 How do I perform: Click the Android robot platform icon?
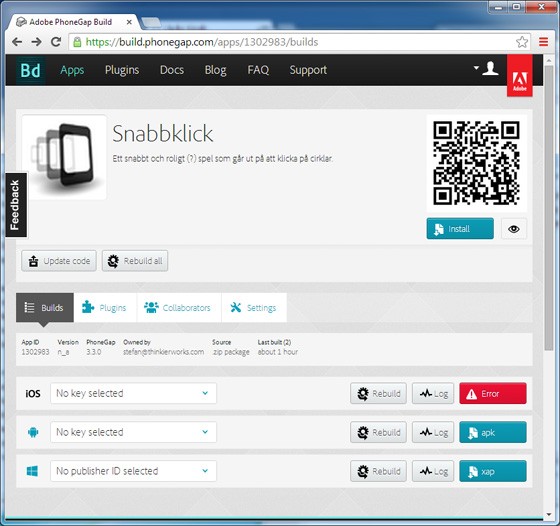(33, 432)
